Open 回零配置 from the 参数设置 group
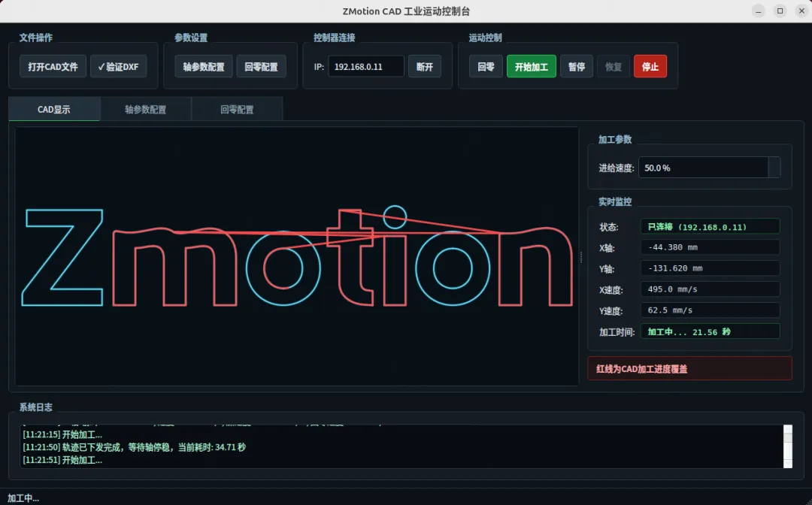 coord(261,67)
